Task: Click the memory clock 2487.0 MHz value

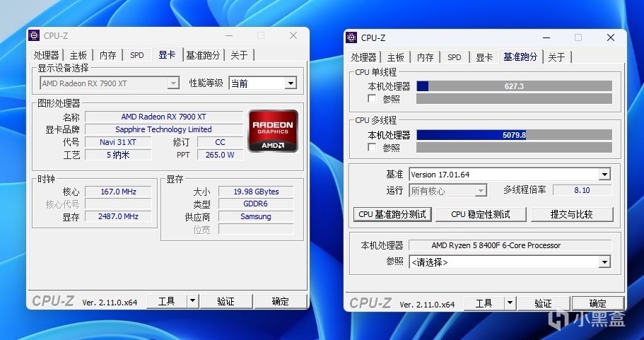Action: (x=118, y=216)
